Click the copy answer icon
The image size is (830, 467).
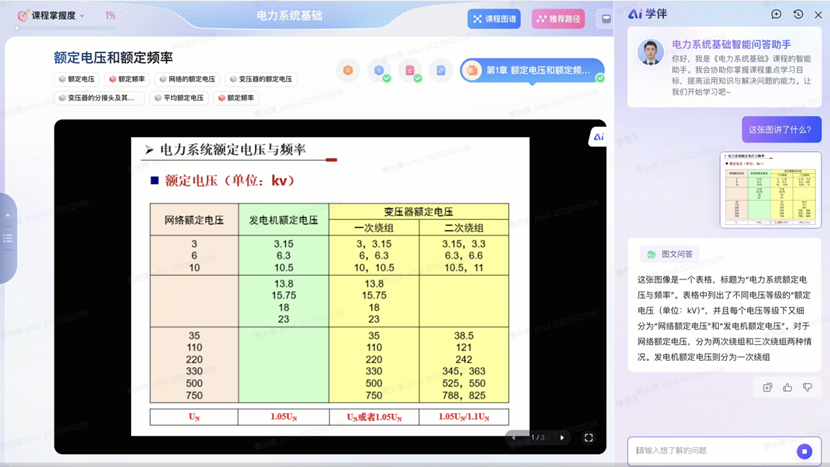click(x=767, y=387)
